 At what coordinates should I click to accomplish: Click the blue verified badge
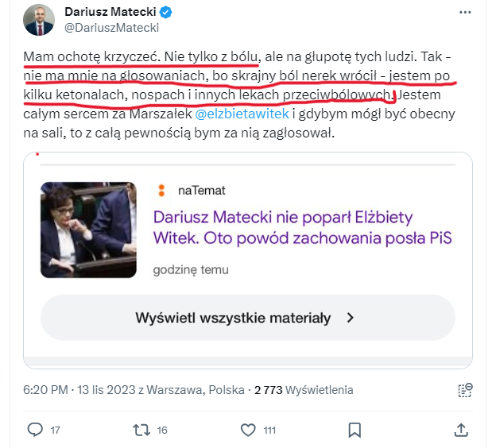(x=166, y=13)
